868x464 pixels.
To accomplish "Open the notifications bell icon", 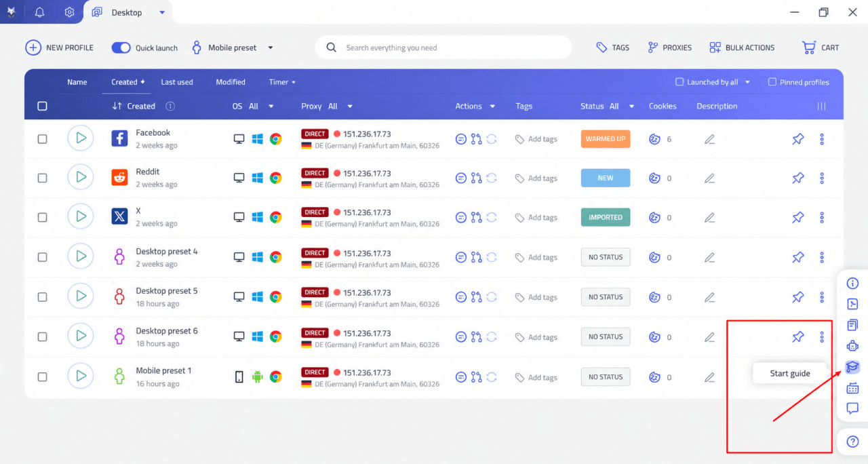I will point(39,12).
